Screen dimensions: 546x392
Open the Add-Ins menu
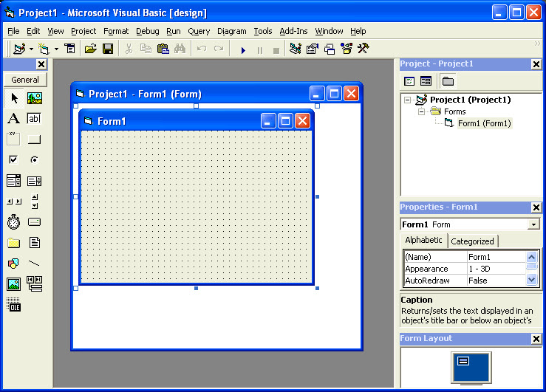pyautogui.click(x=293, y=31)
